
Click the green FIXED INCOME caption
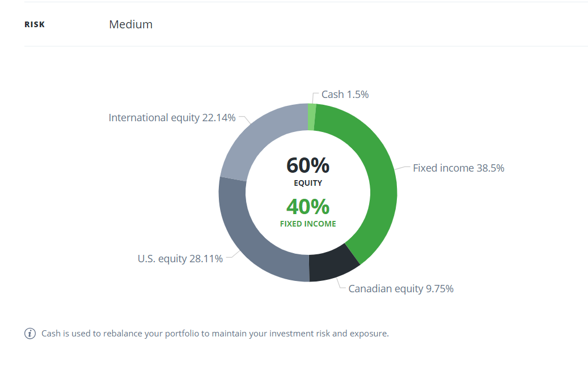click(308, 224)
